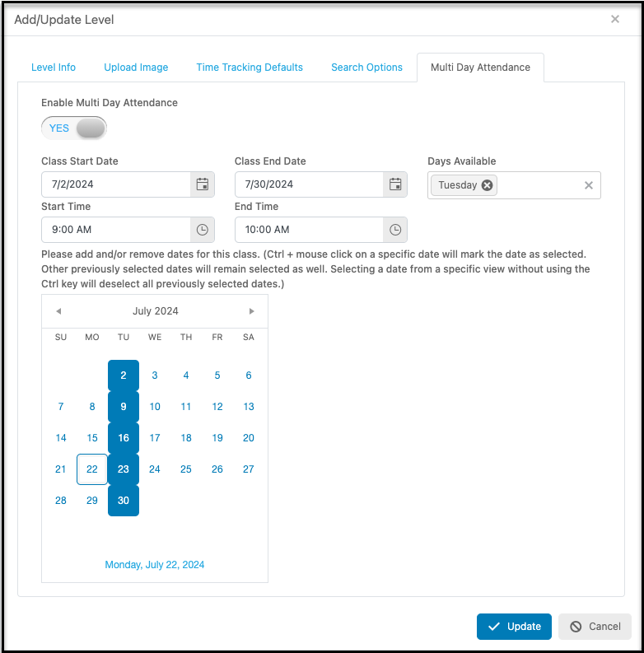Clear all Days Available selections

(588, 185)
